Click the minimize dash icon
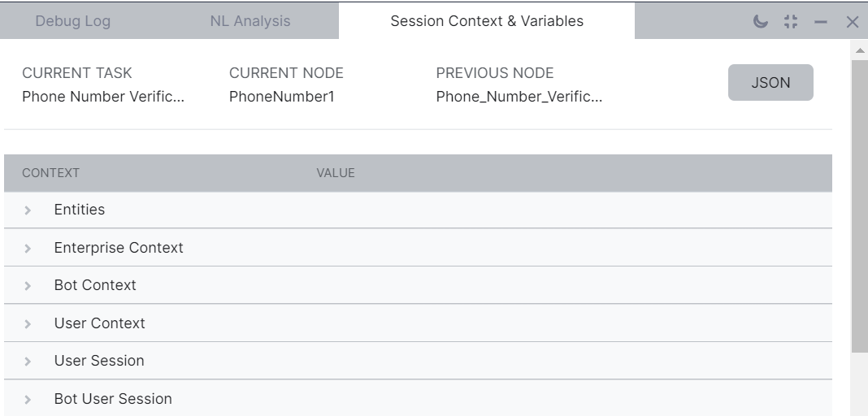This screenshot has width=868, height=416. point(821,22)
